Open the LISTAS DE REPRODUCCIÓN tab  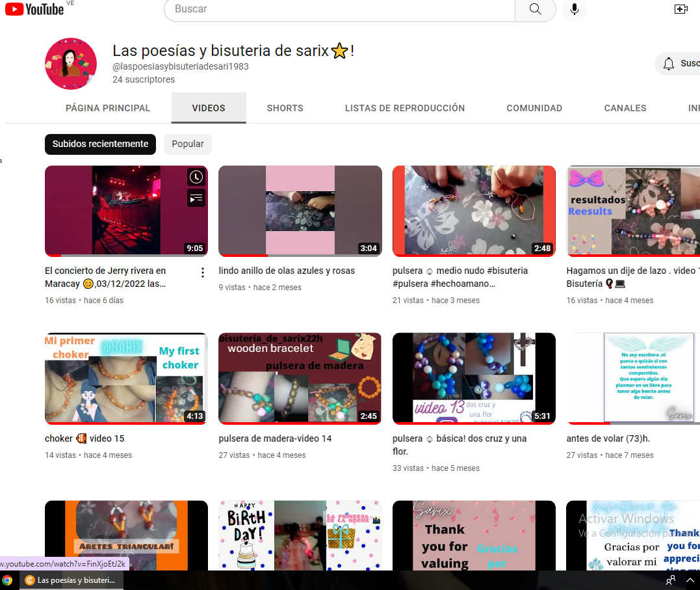coord(405,108)
